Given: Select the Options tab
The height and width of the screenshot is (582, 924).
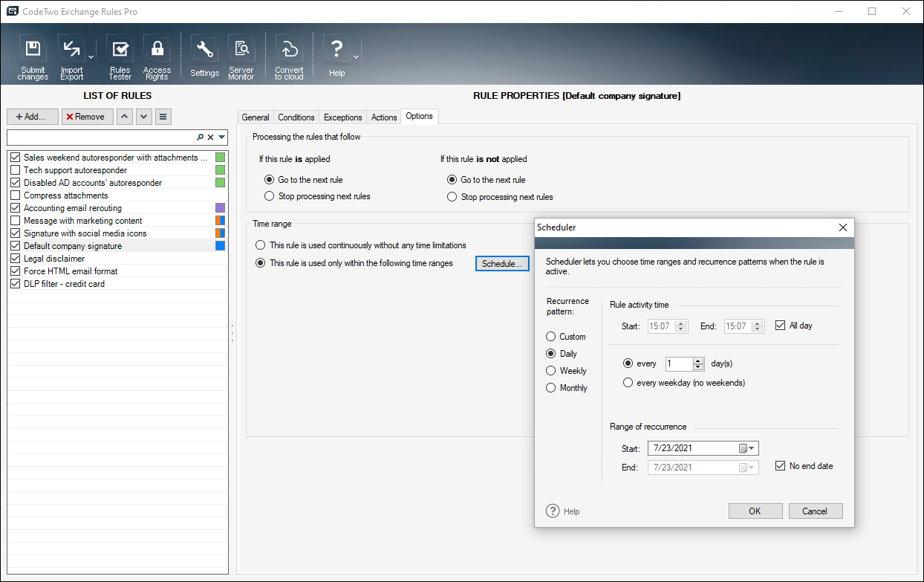Looking at the screenshot, I should [420, 116].
